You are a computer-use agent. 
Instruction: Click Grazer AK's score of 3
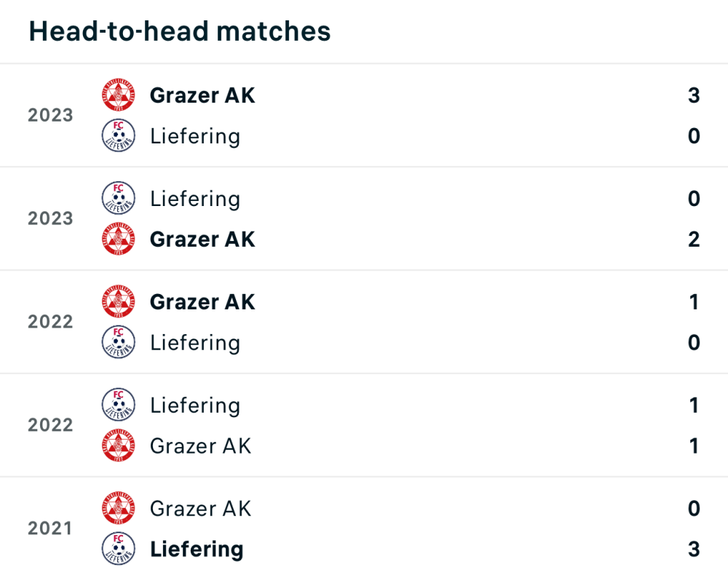(693, 95)
